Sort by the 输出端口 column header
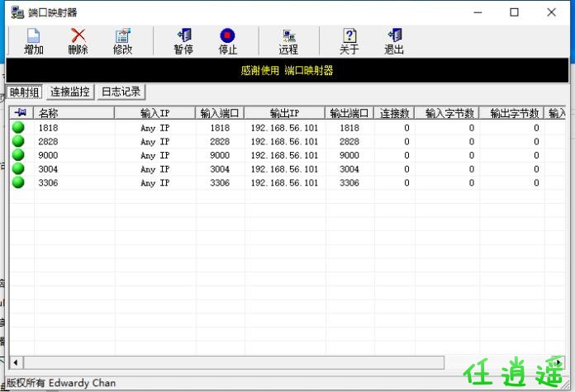 (349, 113)
